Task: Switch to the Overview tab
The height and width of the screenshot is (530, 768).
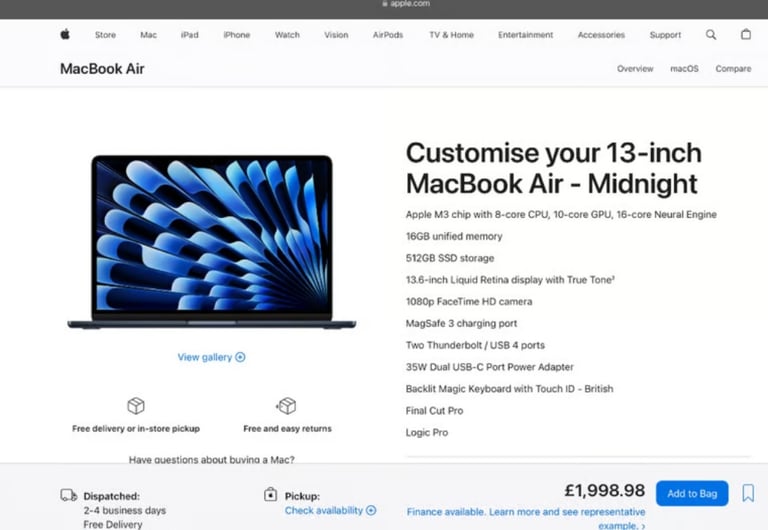Action: [x=635, y=69]
